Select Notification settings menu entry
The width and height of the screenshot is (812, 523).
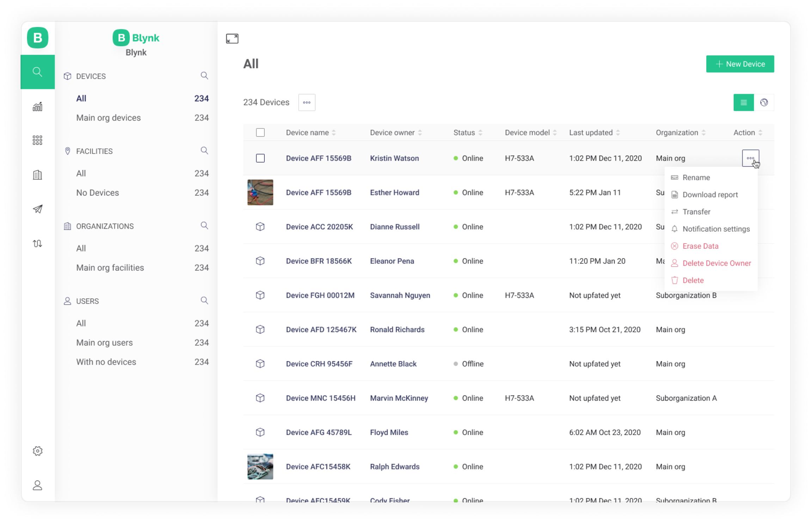(716, 229)
